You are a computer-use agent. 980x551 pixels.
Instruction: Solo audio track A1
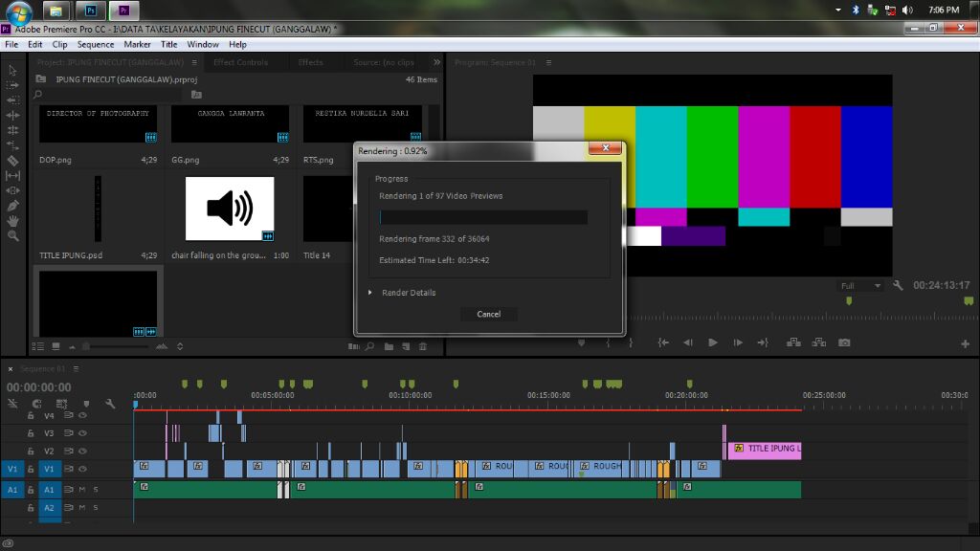(x=96, y=489)
